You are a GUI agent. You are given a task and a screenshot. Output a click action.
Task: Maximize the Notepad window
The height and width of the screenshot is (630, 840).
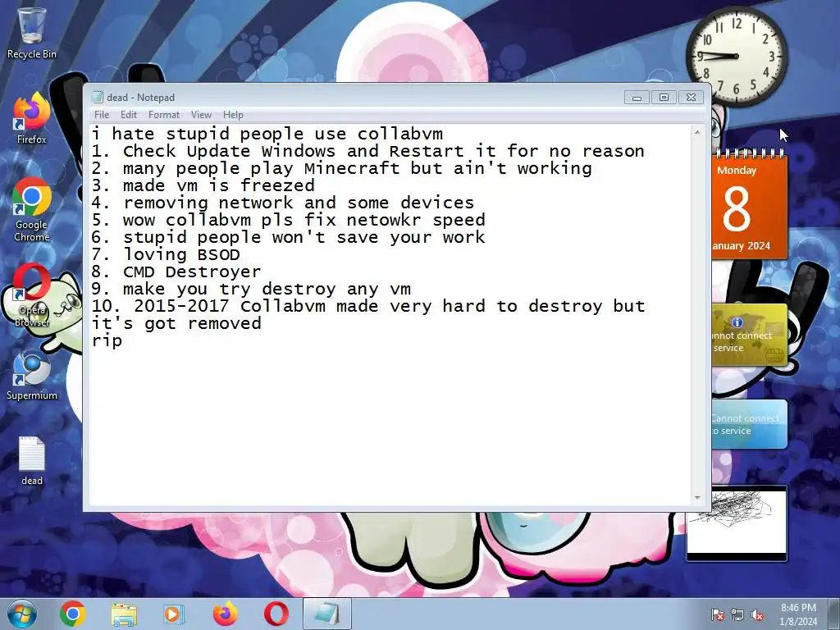pyautogui.click(x=664, y=97)
